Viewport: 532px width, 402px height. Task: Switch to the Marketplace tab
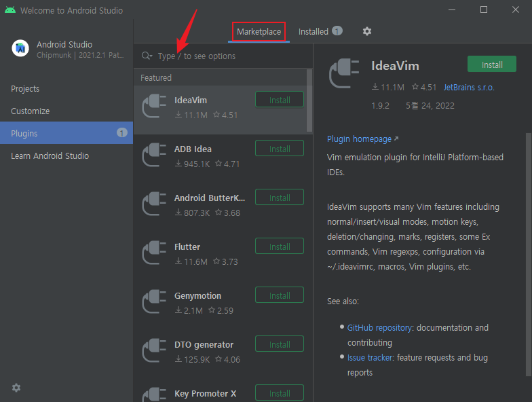tap(259, 31)
